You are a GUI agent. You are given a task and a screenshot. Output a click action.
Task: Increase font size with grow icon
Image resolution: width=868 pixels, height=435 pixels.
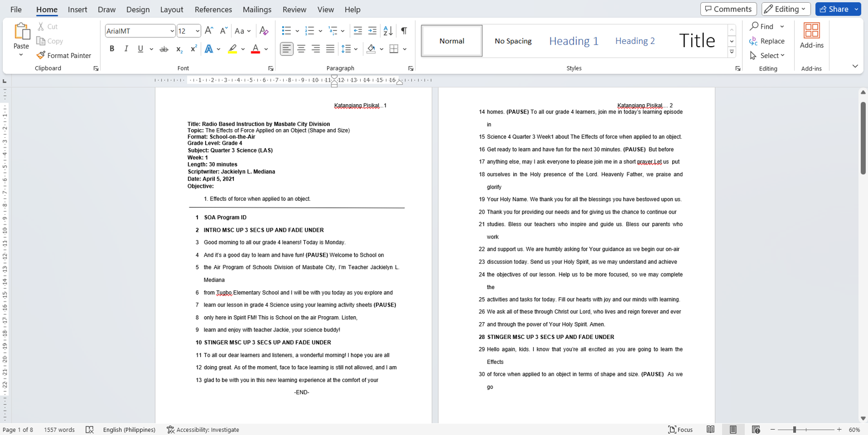click(x=209, y=31)
